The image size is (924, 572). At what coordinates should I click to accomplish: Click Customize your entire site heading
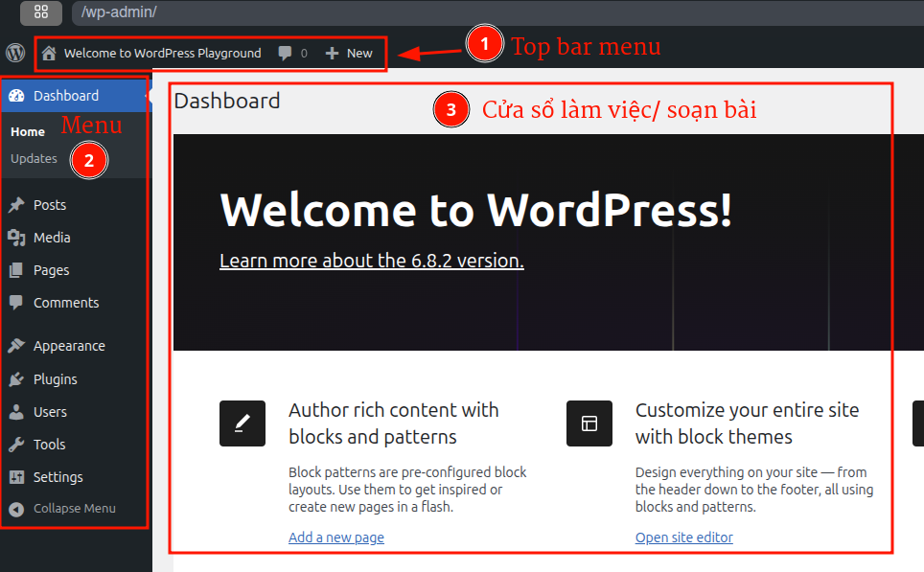(x=748, y=423)
